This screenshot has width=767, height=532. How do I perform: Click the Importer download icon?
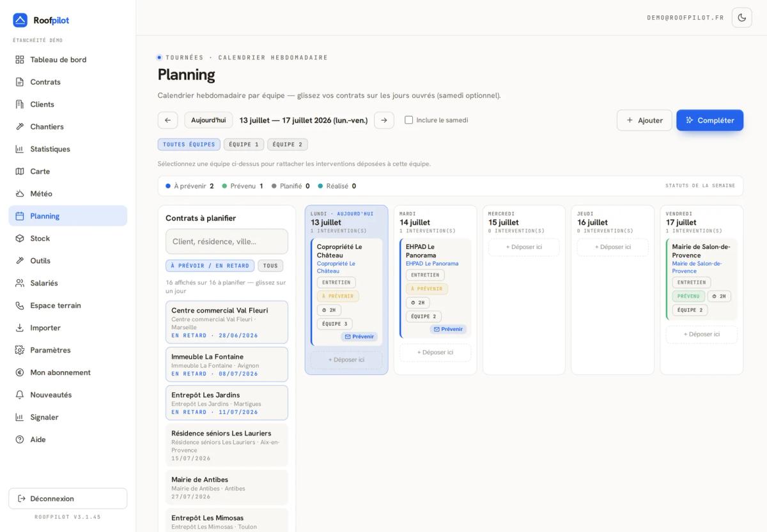point(20,328)
